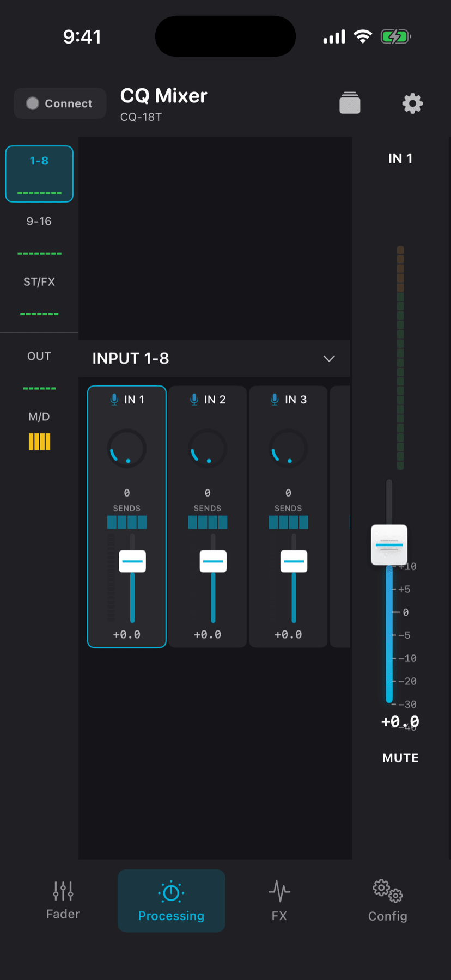Open settings gear icon
This screenshot has height=980, width=451.
click(412, 103)
